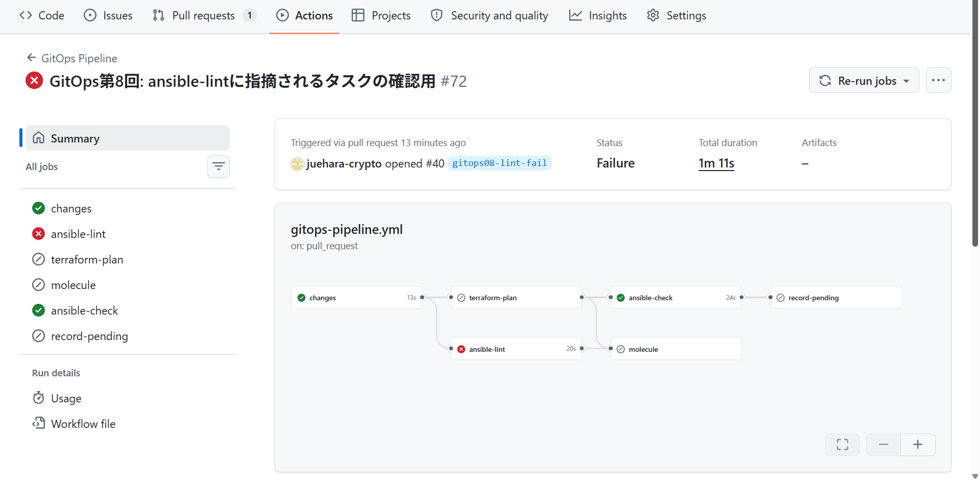Open pull request #40 link
The width and height of the screenshot is (980, 481).
pyautogui.click(x=435, y=163)
